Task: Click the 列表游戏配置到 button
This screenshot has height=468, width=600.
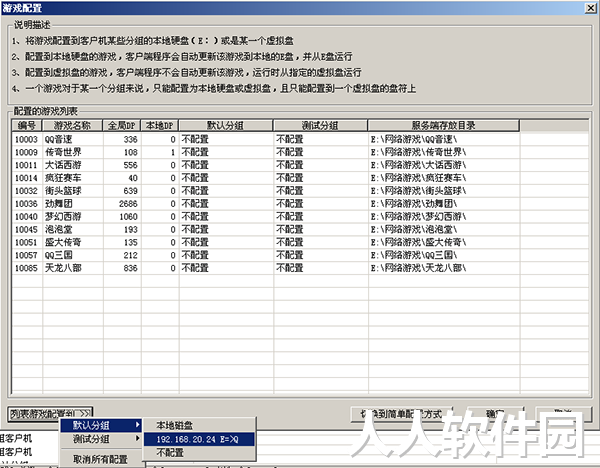Action: [50, 413]
